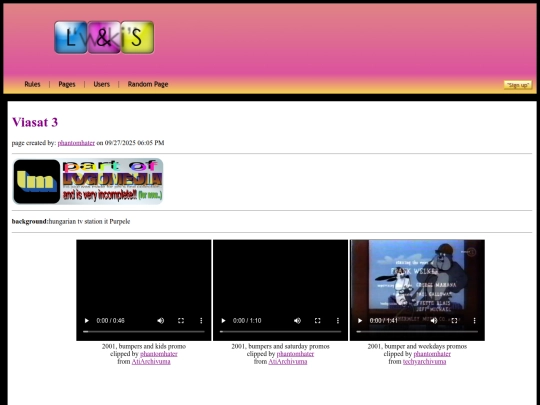
Task: Play the 0:46 kids promo video
Action: (86, 321)
